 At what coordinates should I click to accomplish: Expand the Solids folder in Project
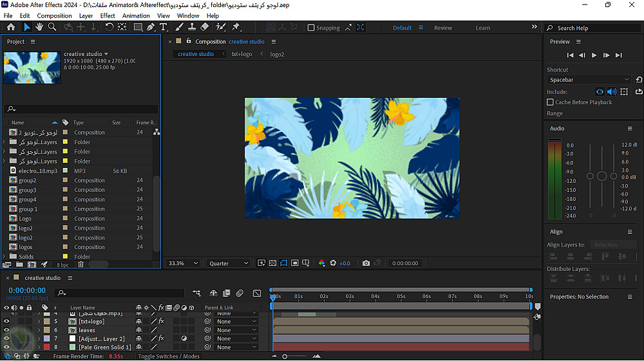[x=5, y=257]
